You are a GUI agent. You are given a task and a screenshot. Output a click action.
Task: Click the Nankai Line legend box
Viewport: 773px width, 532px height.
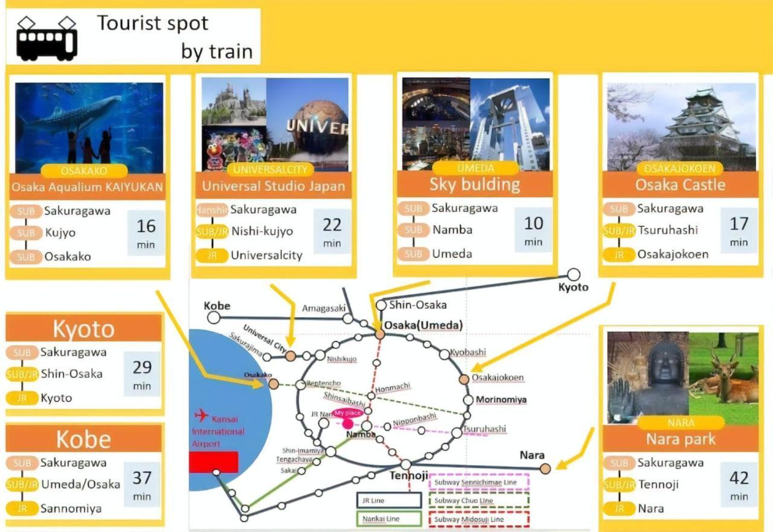click(388, 519)
